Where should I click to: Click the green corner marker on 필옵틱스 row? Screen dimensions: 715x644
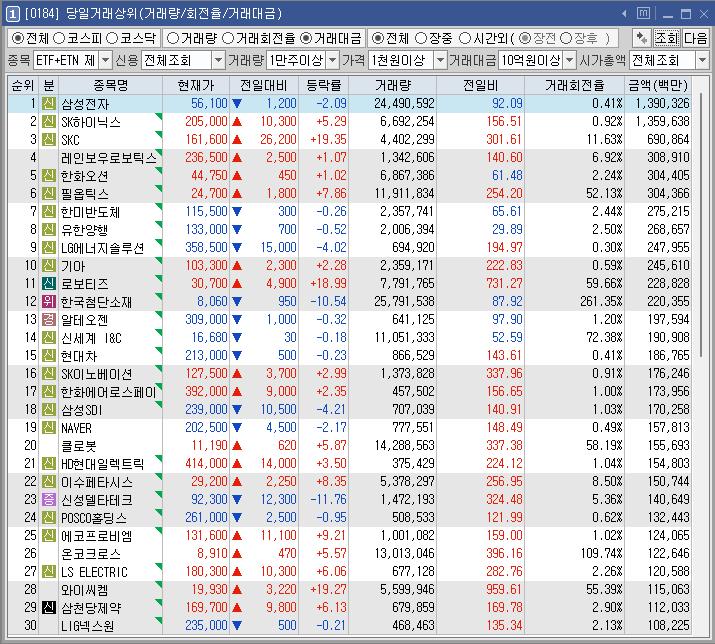coord(159,188)
